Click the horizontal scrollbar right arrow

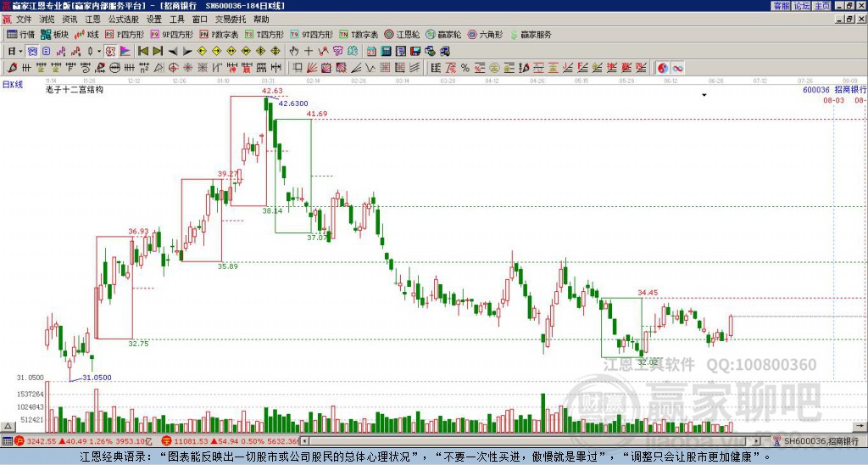(x=756, y=441)
